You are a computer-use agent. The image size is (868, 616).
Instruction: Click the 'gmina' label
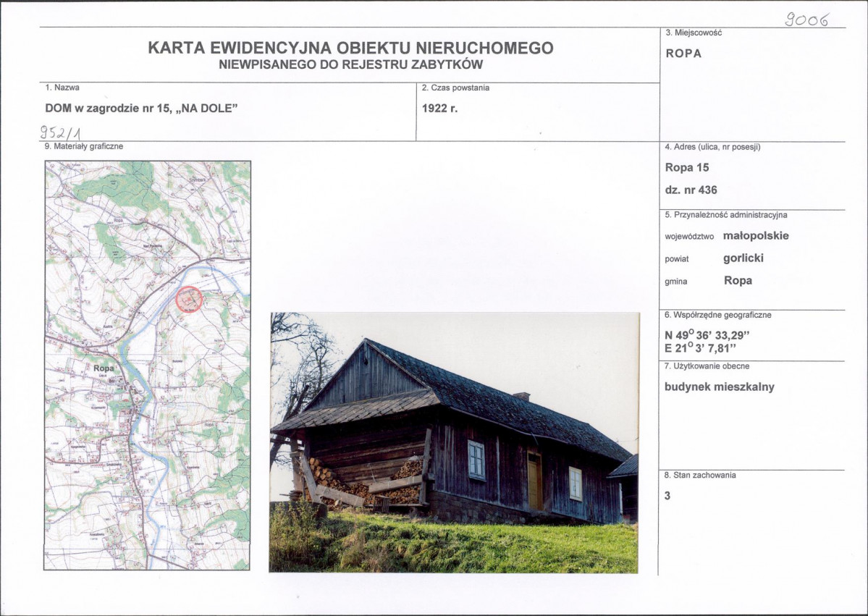pyautogui.click(x=676, y=282)
